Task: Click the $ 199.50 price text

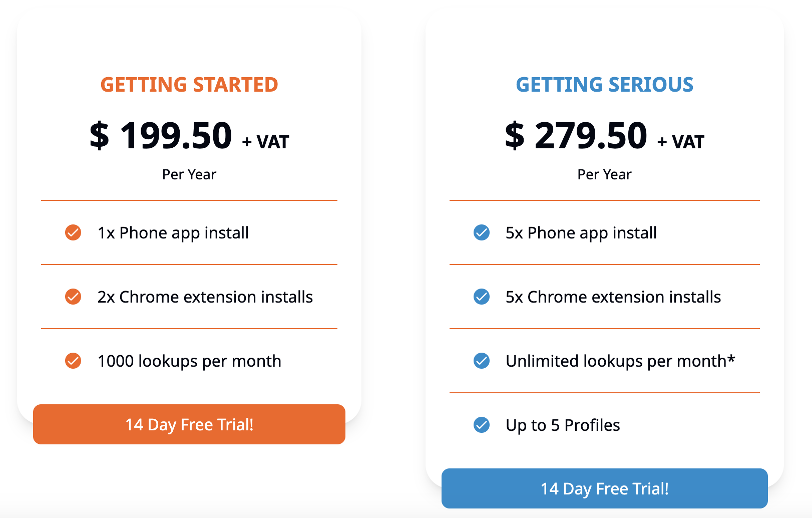Action: point(161,135)
